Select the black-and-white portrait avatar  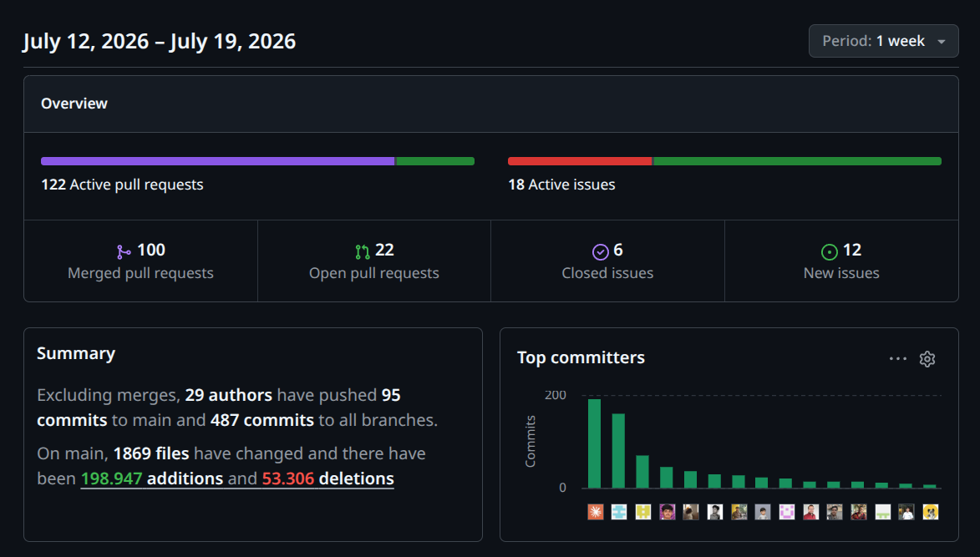pyautogui.click(x=715, y=512)
